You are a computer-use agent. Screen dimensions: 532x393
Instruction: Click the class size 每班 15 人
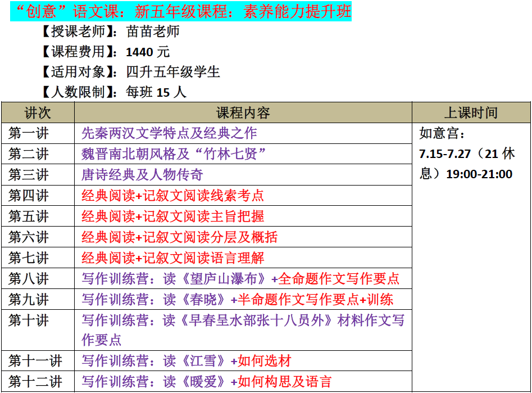[156, 92]
